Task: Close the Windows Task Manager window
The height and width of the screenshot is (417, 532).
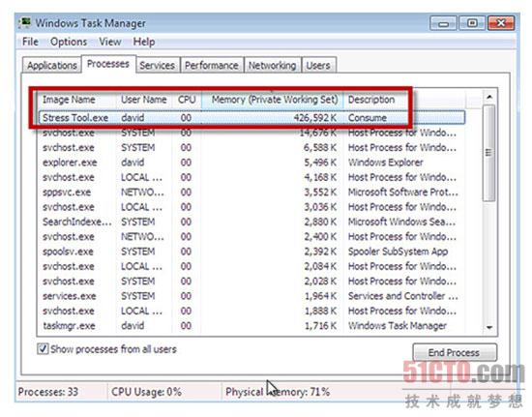Action: point(501,23)
